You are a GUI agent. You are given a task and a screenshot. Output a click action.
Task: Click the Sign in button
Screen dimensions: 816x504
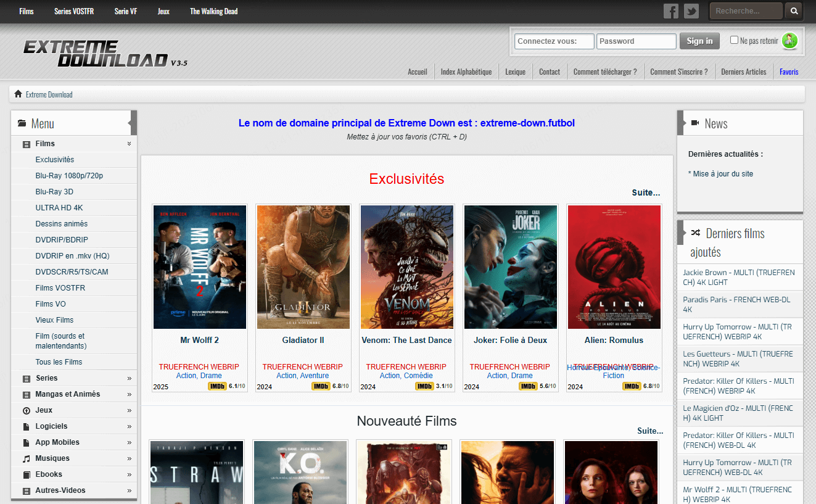tap(699, 41)
